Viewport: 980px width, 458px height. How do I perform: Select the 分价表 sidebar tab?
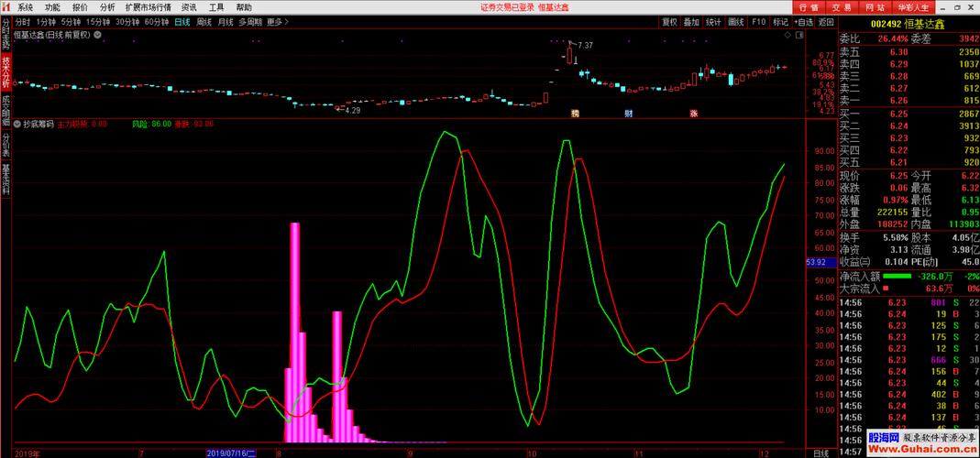(6, 146)
